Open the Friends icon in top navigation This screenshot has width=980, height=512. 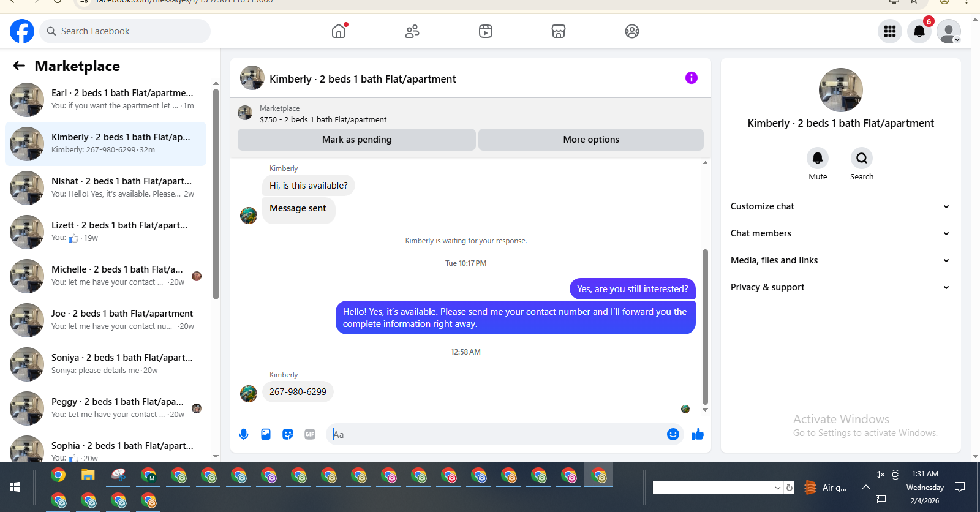(x=412, y=31)
